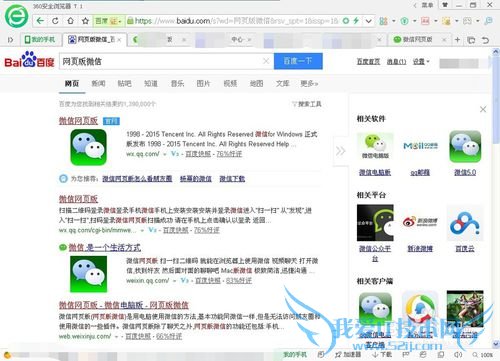Open 百度快照 link of web.weixinju.com result

[138, 336]
